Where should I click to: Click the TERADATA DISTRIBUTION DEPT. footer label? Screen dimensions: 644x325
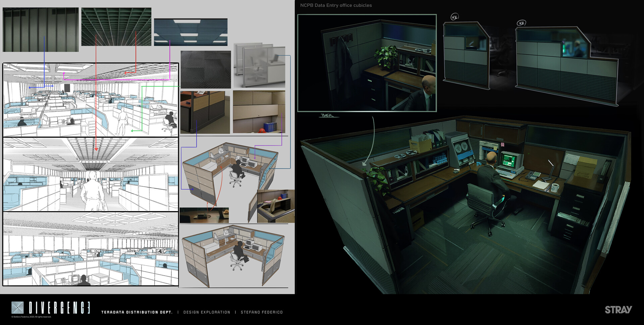pos(137,312)
